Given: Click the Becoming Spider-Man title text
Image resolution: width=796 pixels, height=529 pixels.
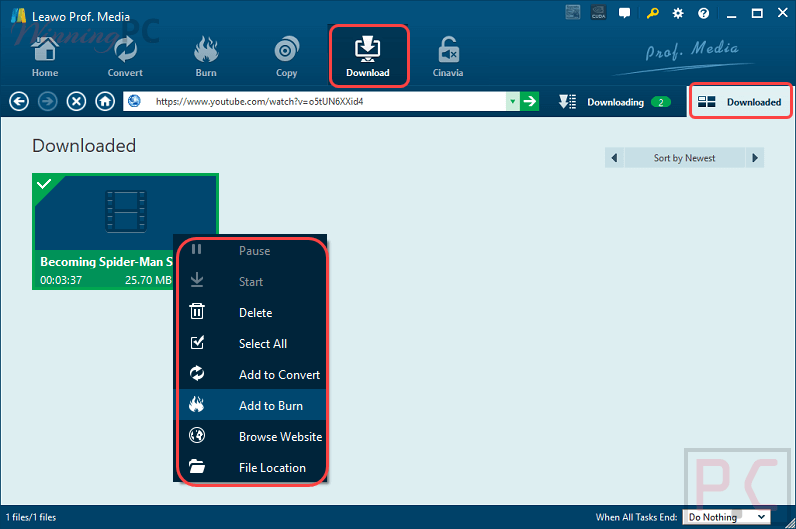Looking at the screenshot, I should tap(107, 262).
